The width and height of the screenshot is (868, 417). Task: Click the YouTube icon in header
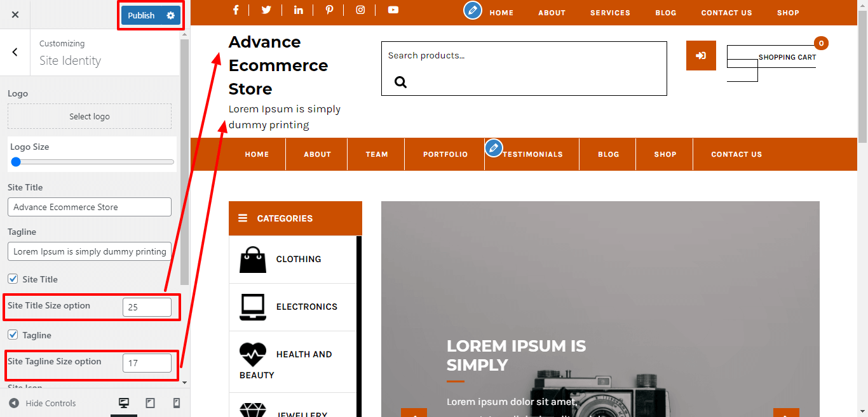pos(393,10)
